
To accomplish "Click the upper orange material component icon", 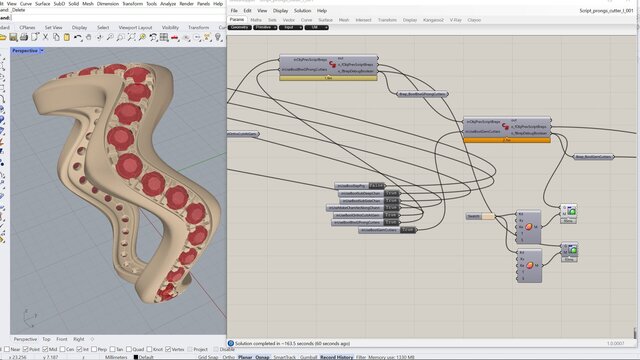I will pos(529,227).
